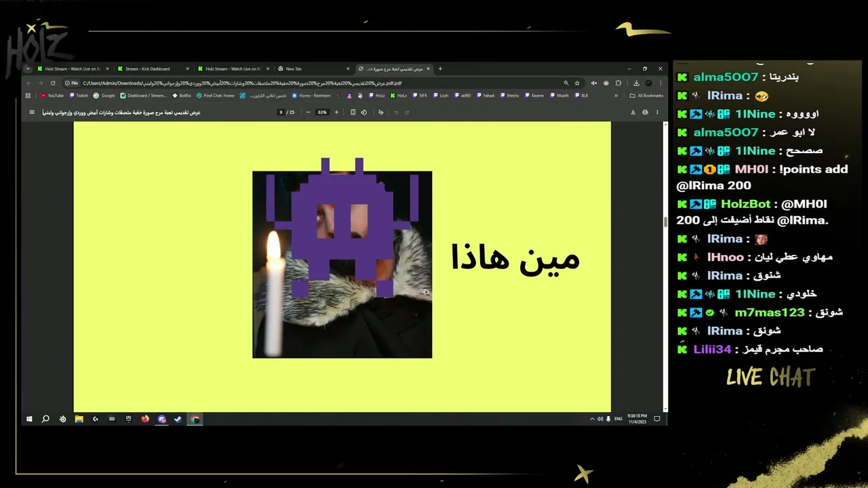Open the BotRix bookmark
This screenshot has height=488, width=868.
click(182, 96)
